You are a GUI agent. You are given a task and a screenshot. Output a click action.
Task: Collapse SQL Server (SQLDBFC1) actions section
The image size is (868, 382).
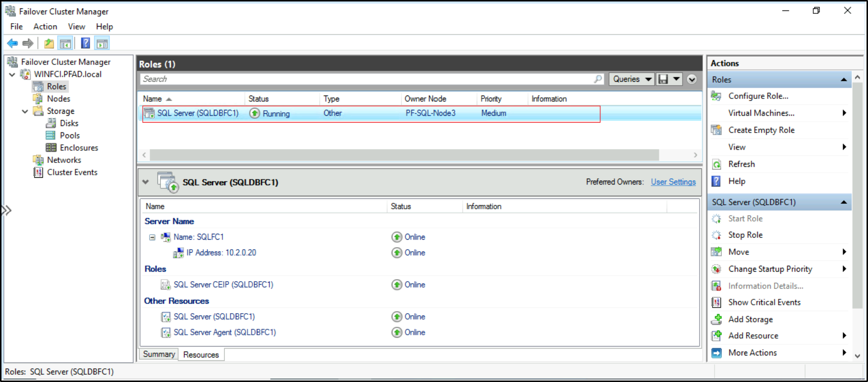point(844,202)
